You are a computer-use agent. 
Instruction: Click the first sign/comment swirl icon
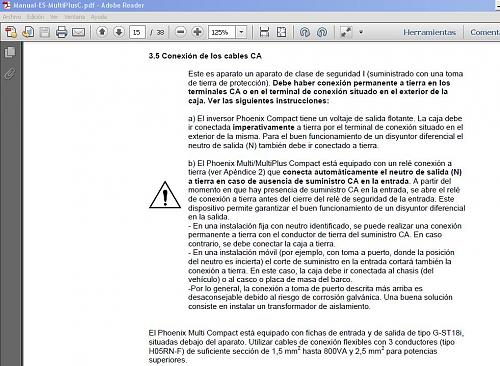click(x=305, y=32)
